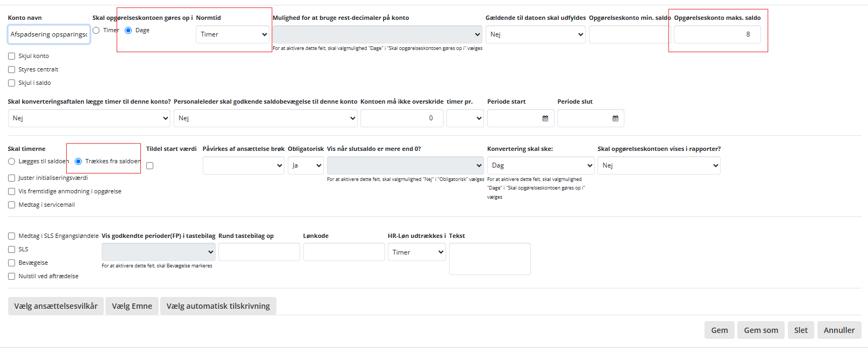Screen dimensions: 868x348
Task: Tick the Nulstil ved aftrædelse checkbox
Action: click(x=12, y=277)
